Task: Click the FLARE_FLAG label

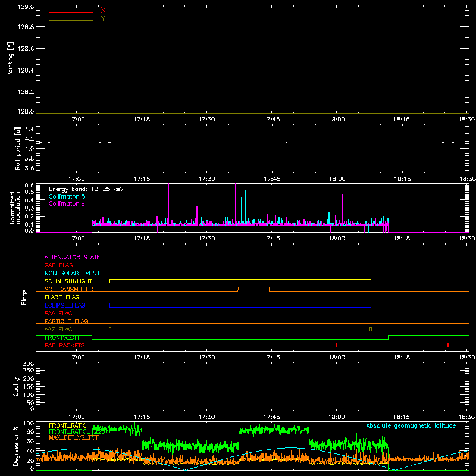Action: point(62,297)
